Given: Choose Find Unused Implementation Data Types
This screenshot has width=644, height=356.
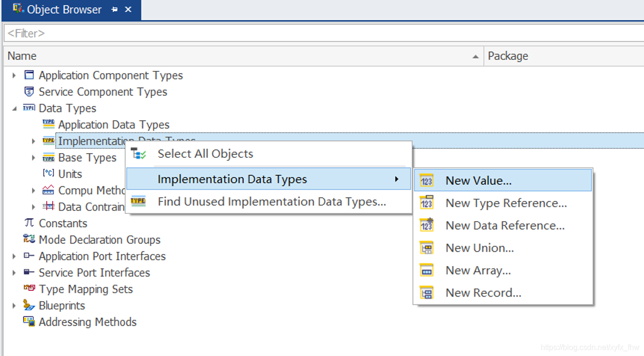Looking at the screenshot, I should click(268, 201).
